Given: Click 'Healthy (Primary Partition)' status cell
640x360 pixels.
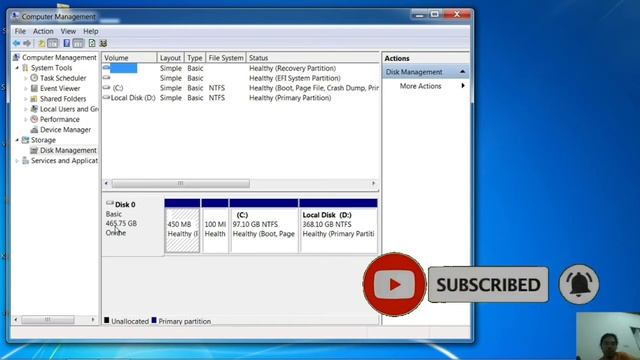Looking at the screenshot, I should (290, 98).
